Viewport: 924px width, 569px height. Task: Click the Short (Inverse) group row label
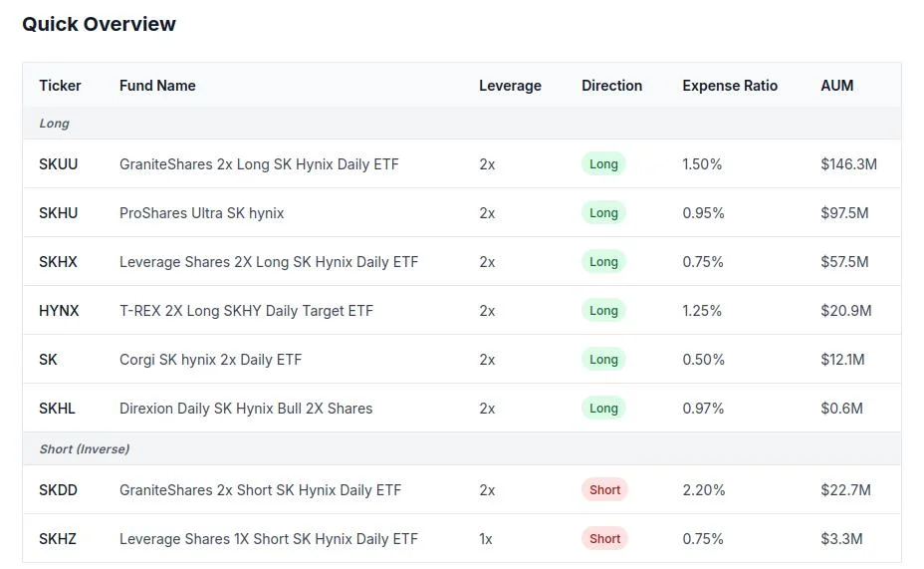[x=85, y=449]
